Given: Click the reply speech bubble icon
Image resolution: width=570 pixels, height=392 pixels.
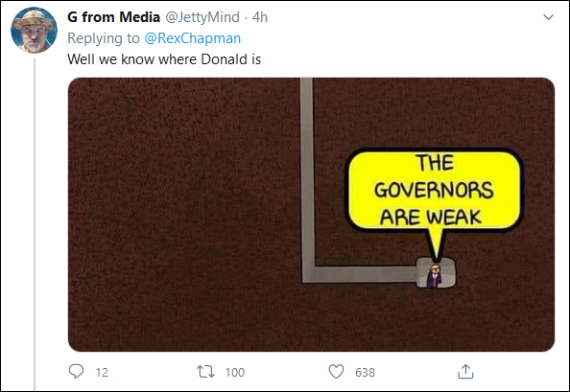Looking at the screenshot, I should [x=76, y=372].
